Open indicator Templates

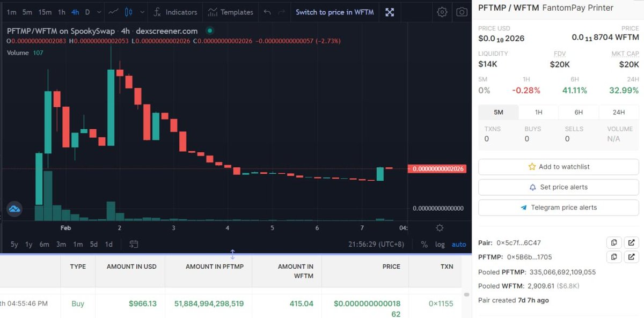tap(230, 12)
